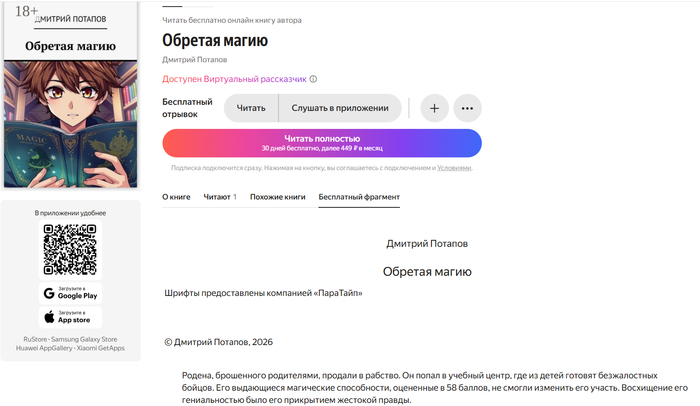Click the Читать полностью gradient button
Viewport: 700px width, 406px height.
click(322, 143)
